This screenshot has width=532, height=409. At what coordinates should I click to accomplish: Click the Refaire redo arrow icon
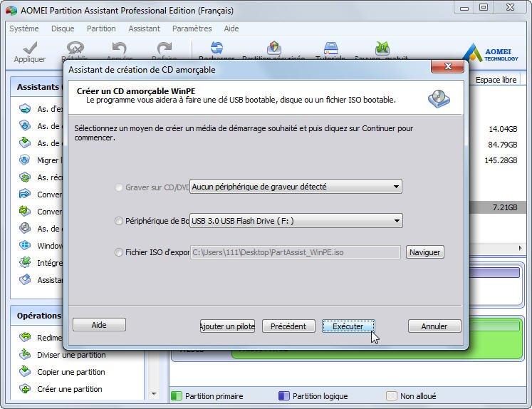tap(165, 48)
